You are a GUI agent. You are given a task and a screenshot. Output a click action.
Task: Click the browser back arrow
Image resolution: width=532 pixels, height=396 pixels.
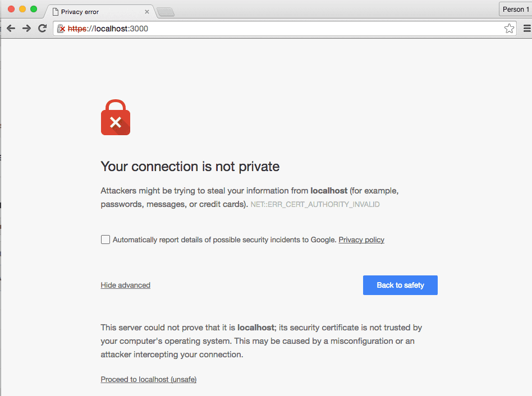tap(11, 29)
